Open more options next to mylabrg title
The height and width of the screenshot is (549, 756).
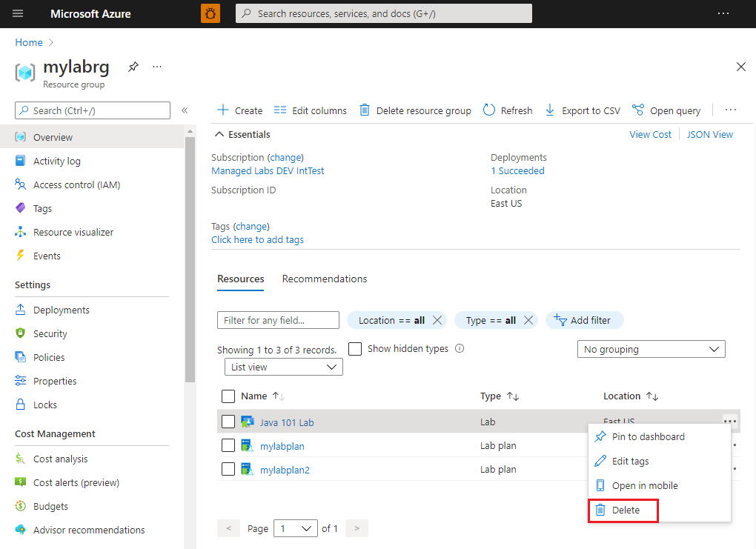(x=157, y=67)
